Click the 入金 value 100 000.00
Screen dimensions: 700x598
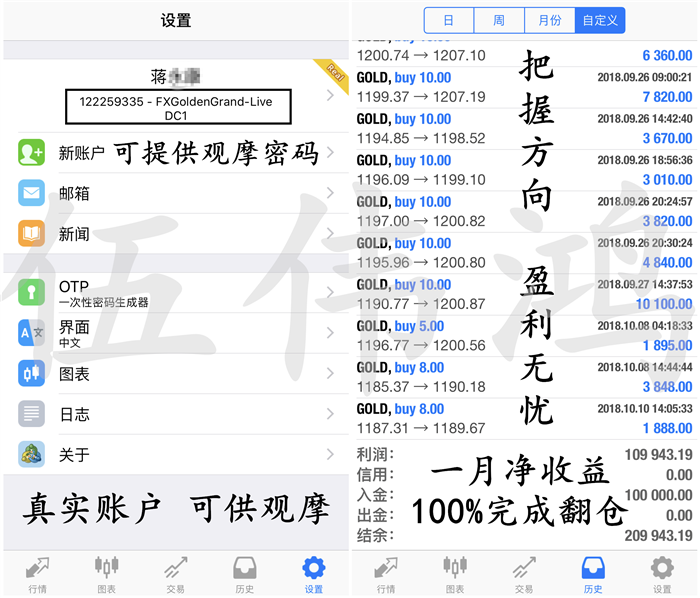658,495
